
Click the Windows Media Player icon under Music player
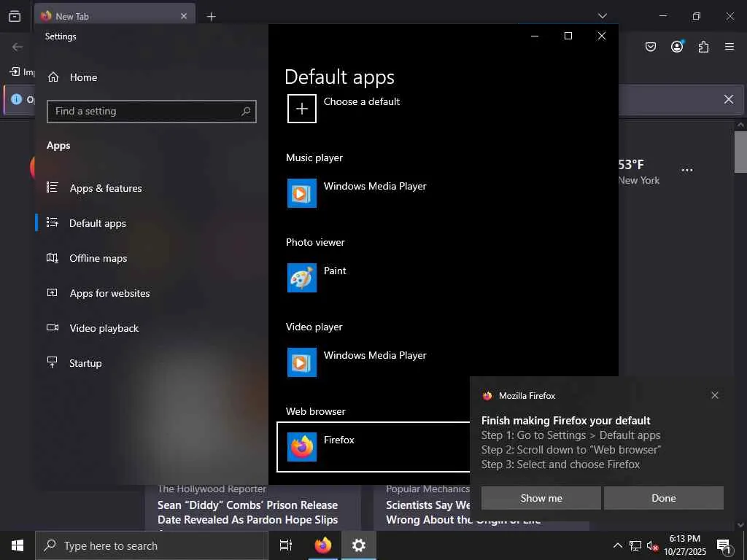(301, 192)
